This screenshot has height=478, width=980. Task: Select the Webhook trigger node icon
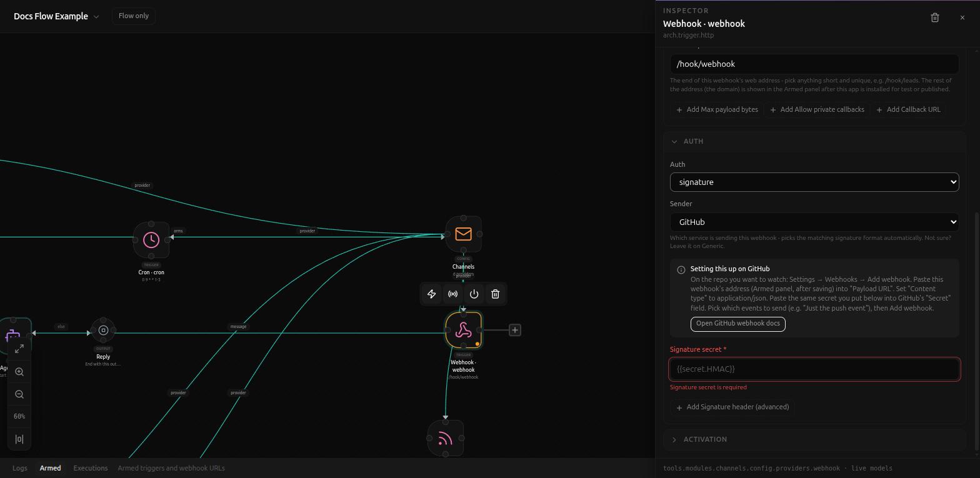coord(464,330)
